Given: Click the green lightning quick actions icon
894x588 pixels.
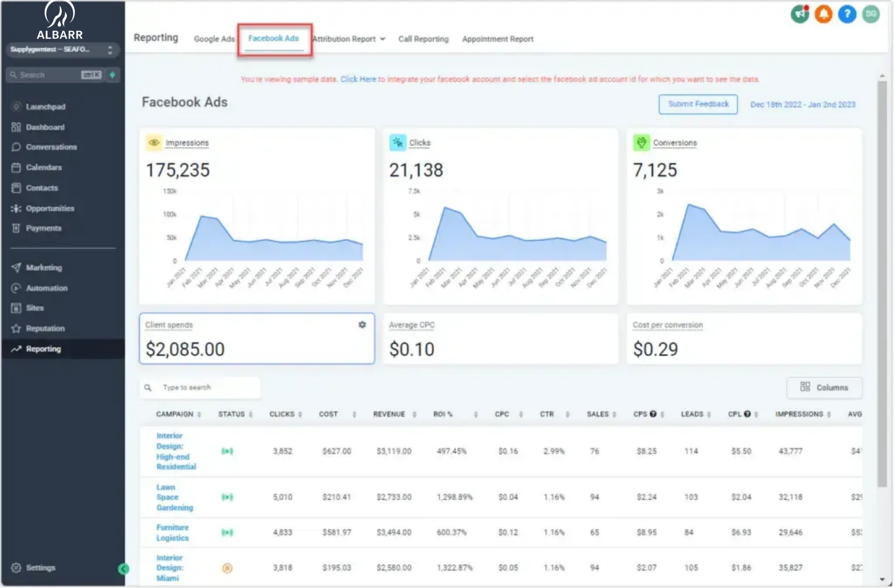Looking at the screenshot, I should coord(112,75).
